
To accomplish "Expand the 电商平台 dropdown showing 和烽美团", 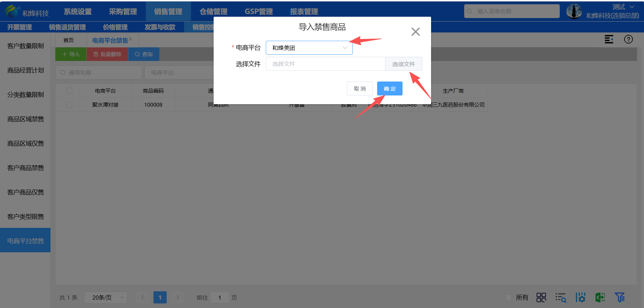I will (x=309, y=48).
